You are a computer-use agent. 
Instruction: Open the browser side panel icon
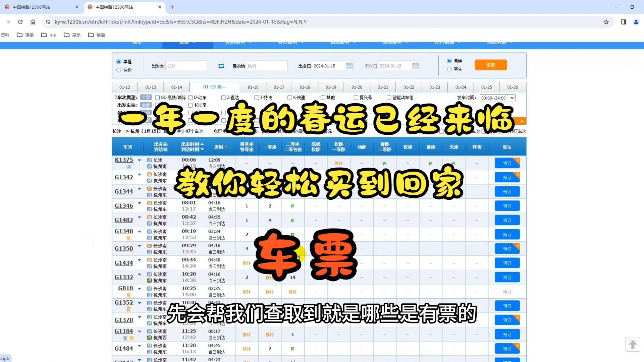[624, 22]
